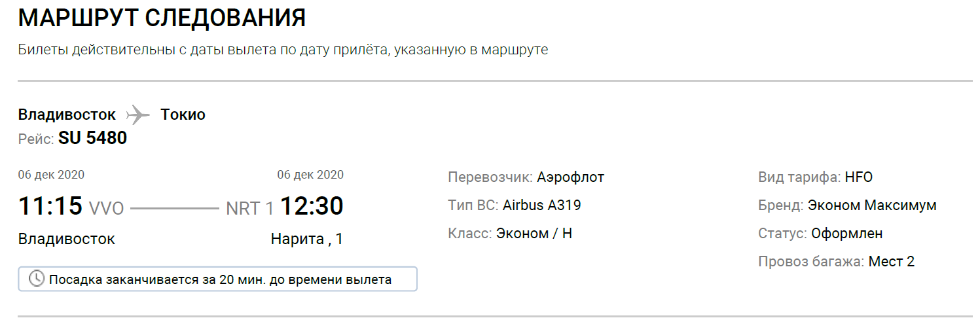Click the boarding closes 20 minutes notice
This screenshot has width=980, height=320.
220,279
